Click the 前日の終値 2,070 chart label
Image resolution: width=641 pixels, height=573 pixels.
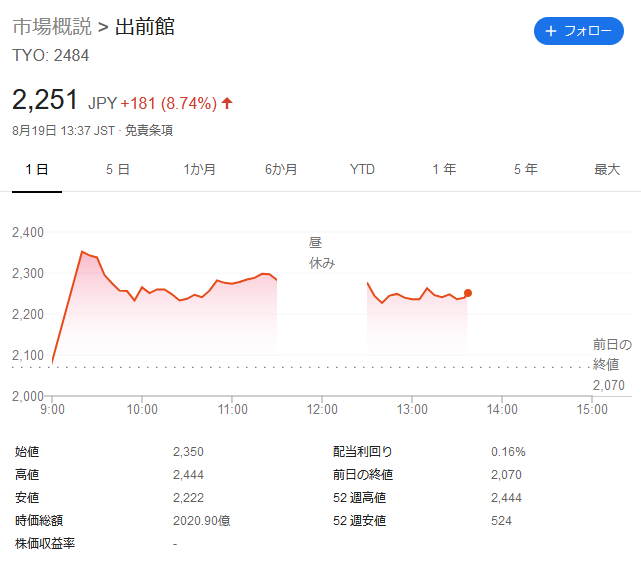(612, 365)
